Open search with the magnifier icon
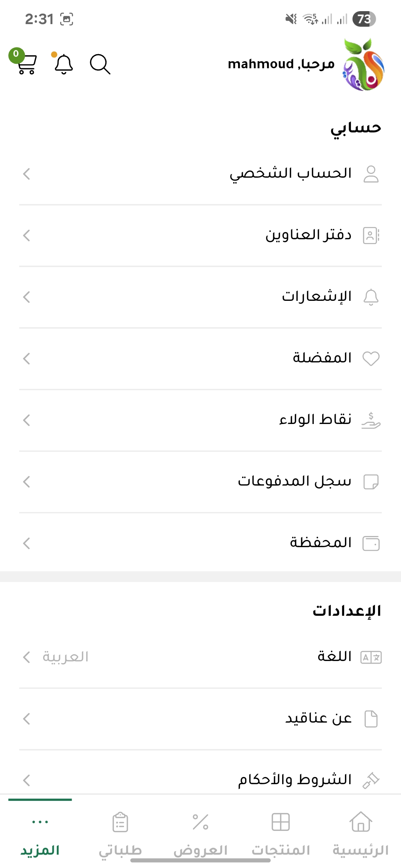401x868 pixels. click(100, 64)
